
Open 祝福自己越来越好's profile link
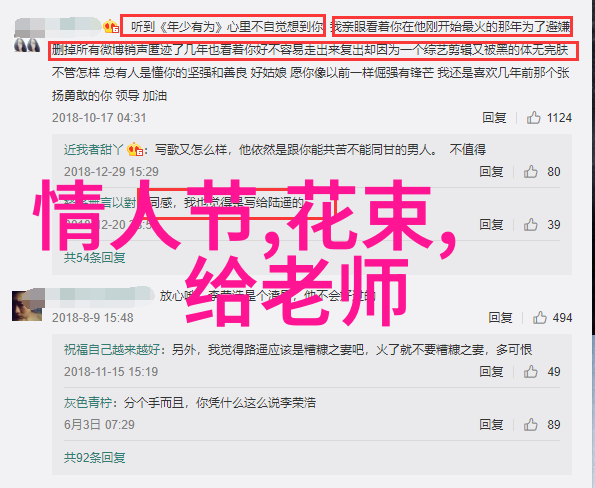click(x=112, y=349)
